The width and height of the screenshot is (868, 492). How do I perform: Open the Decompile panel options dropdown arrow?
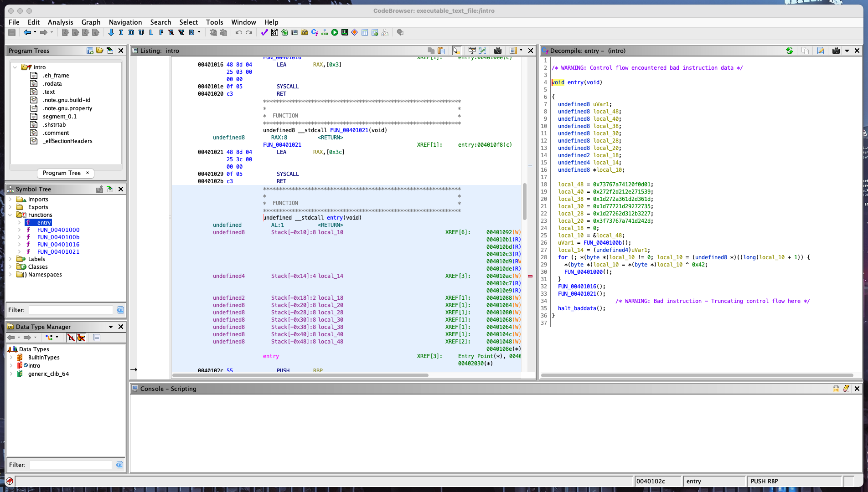click(847, 51)
